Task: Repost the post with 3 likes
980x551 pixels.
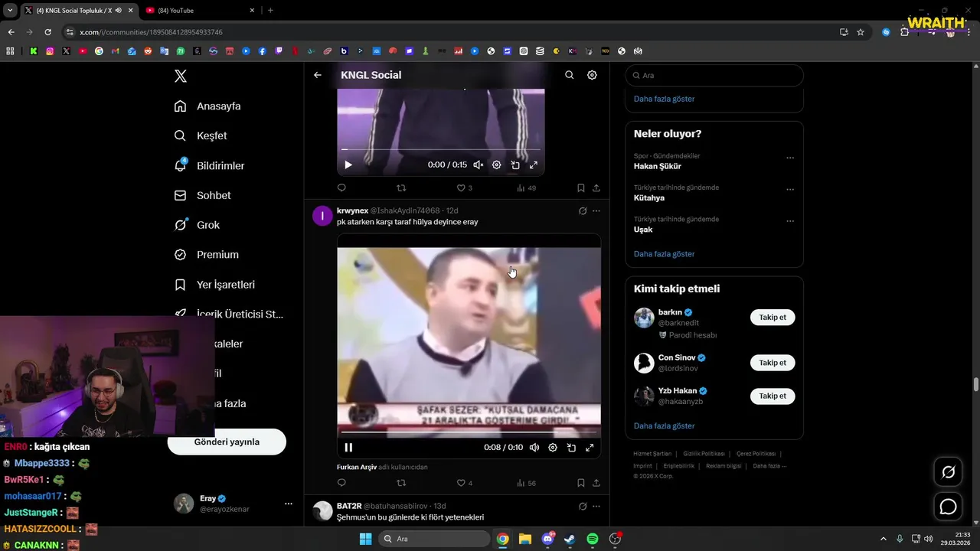Action: click(400, 187)
